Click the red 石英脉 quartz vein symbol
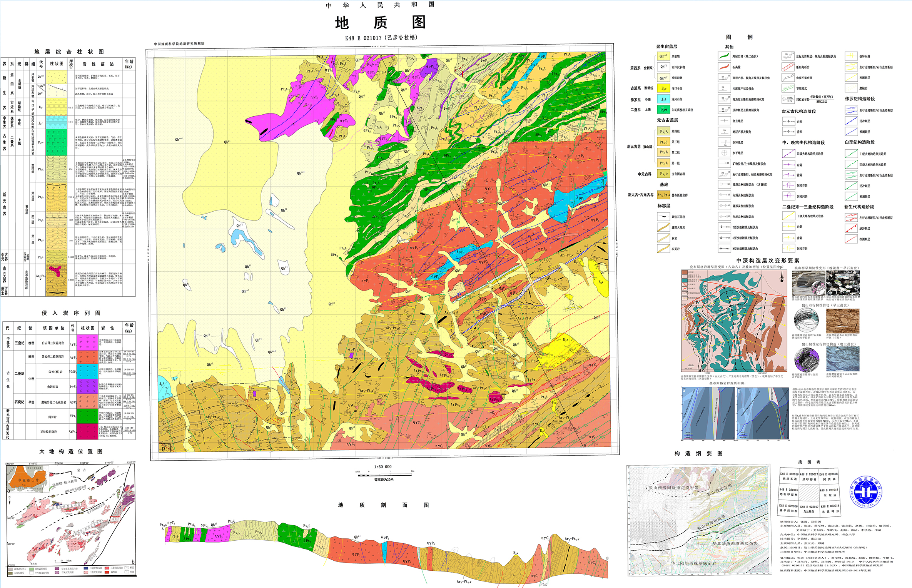 tap(724, 67)
